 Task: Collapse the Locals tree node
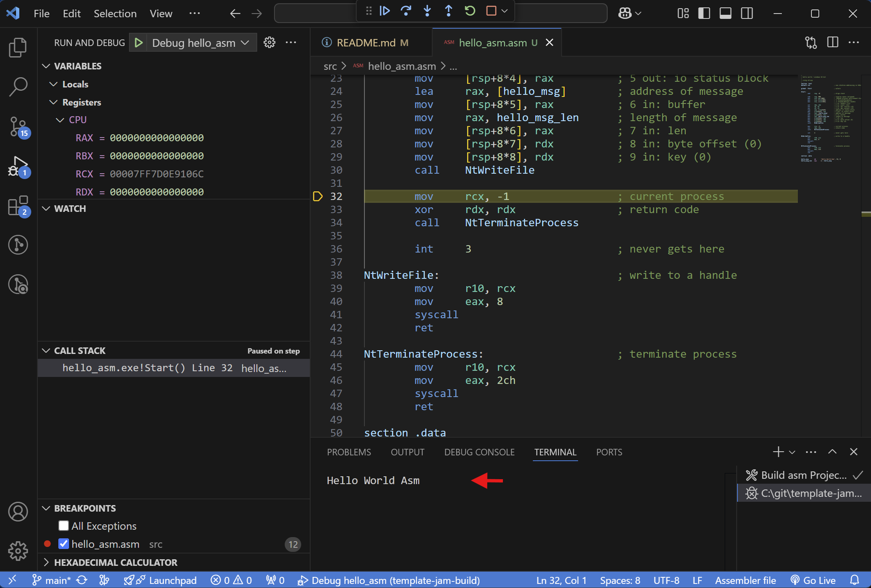(53, 84)
